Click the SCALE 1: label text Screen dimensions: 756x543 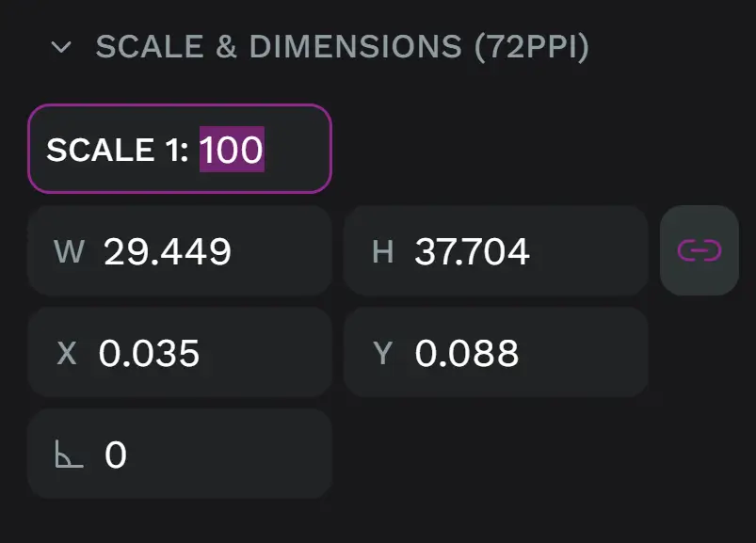click(x=118, y=150)
